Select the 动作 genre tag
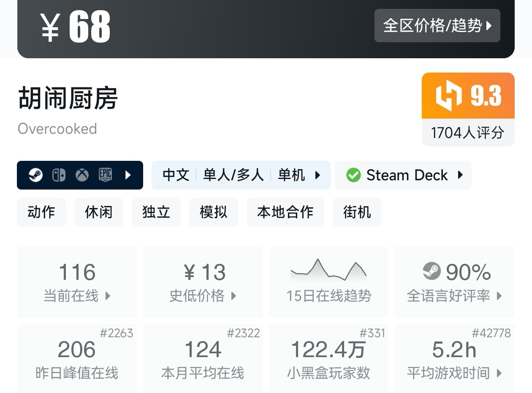 [41, 212]
